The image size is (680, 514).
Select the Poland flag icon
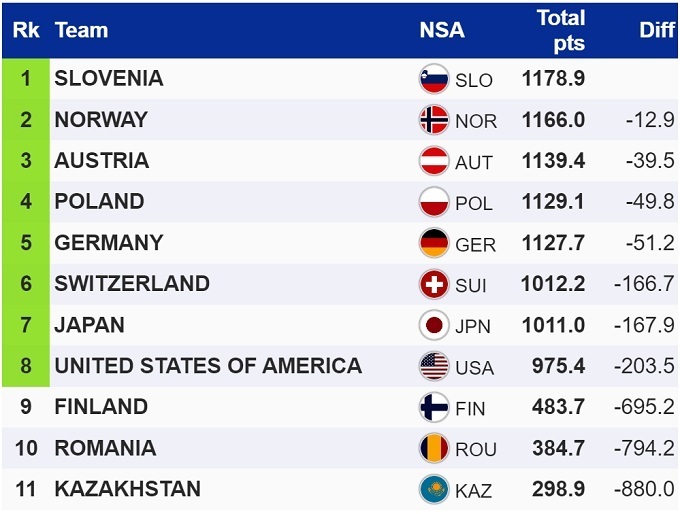pyautogui.click(x=434, y=202)
